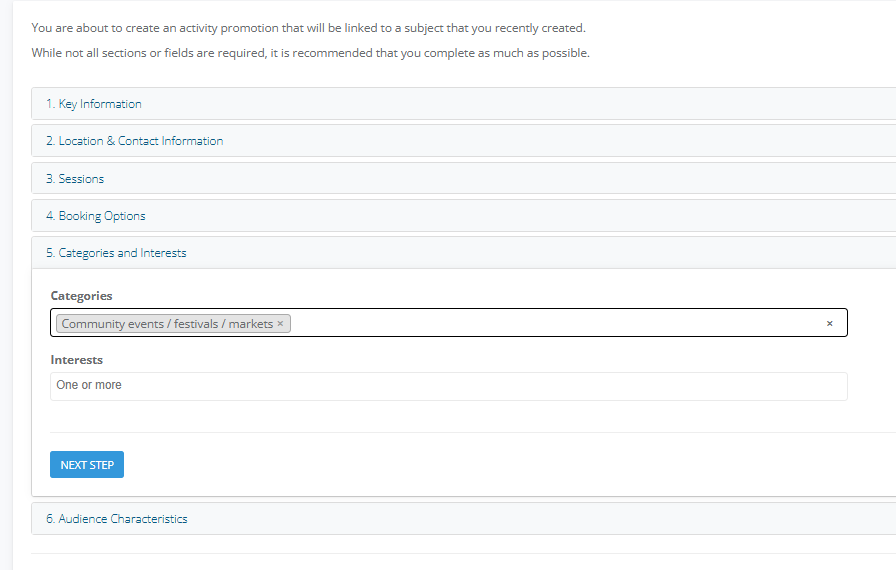Viewport: 896px width, 570px height.
Task: Open the Interests multi-select field
Action: pyautogui.click(x=449, y=386)
